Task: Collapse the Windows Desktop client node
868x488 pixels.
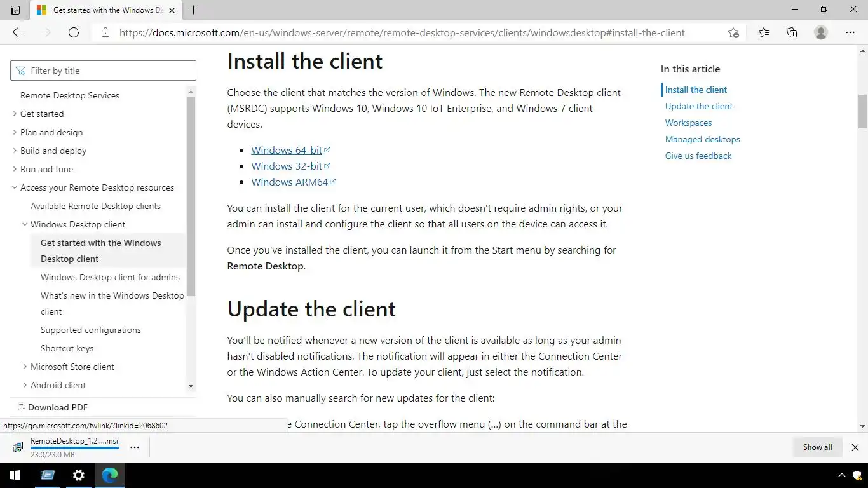Action: [x=25, y=224]
